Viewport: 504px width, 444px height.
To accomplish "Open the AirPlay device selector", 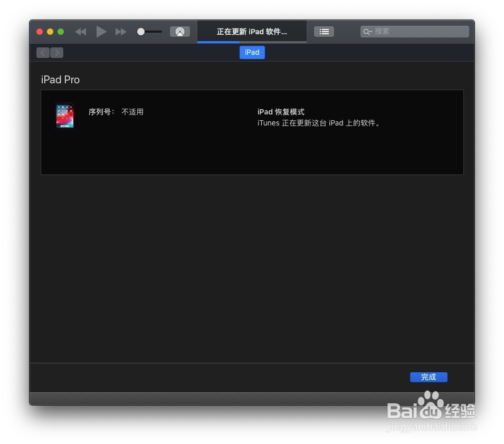I will pos(180,32).
